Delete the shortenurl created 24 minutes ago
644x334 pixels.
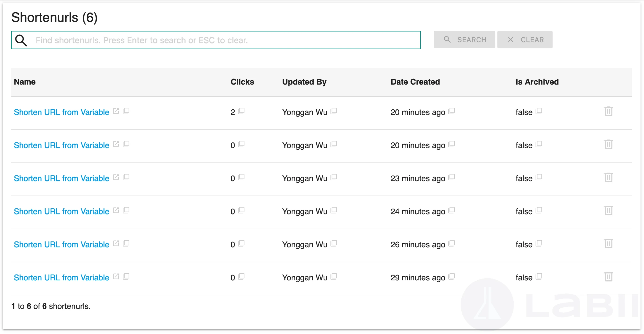click(x=608, y=210)
